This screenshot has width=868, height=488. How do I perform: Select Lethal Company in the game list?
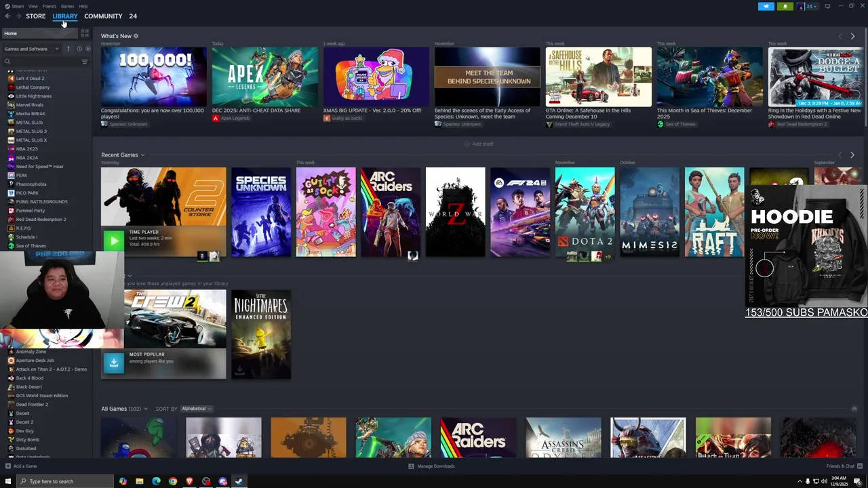click(33, 87)
